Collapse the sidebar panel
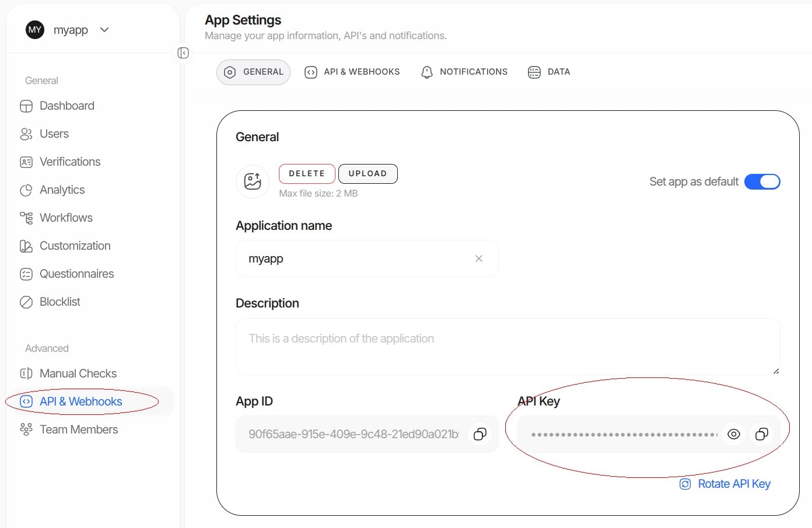 pyautogui.click(x=183, y=53)
